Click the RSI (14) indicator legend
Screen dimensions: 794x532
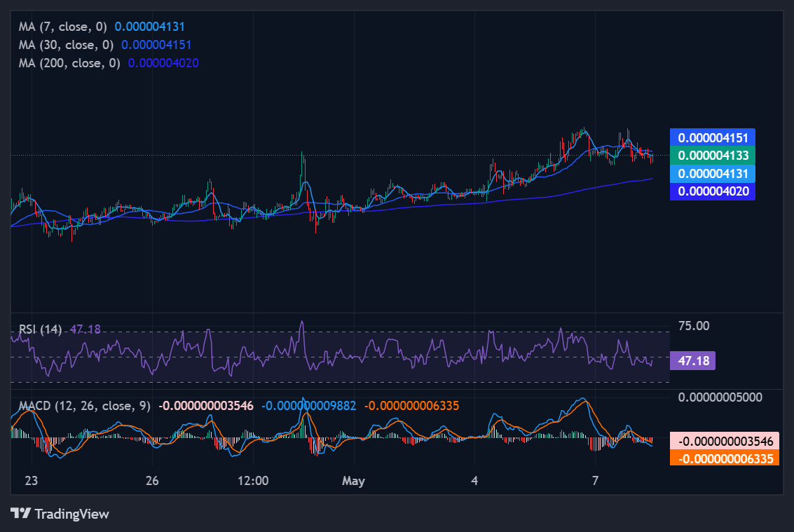(40, 329)
